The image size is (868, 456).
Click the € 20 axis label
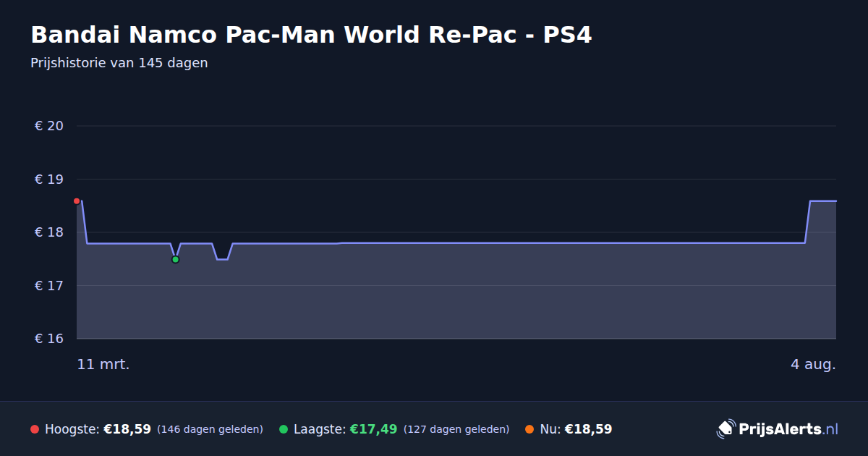point(49,126)
